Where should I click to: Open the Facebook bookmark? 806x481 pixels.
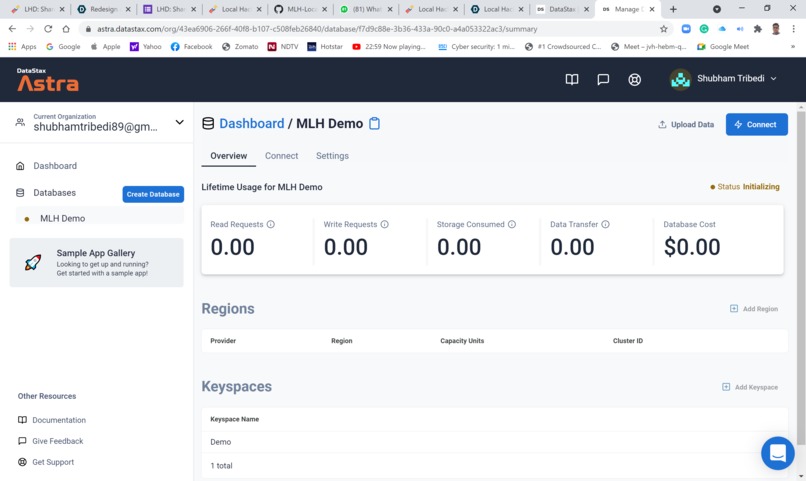coord(191,46)
